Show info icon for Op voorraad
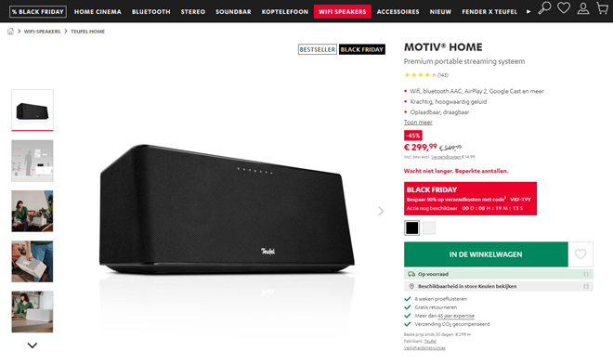Viewport: 613px width, 364px height. click(x=586, y=274)
